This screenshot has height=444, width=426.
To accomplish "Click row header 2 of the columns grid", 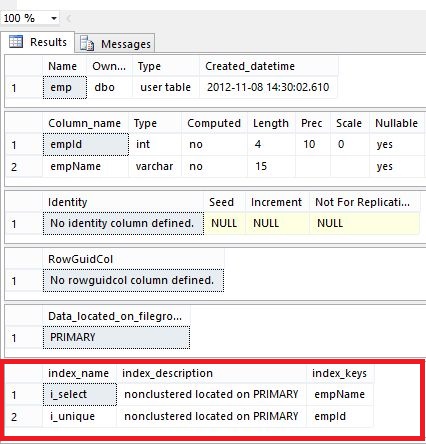I will point(24,166).
